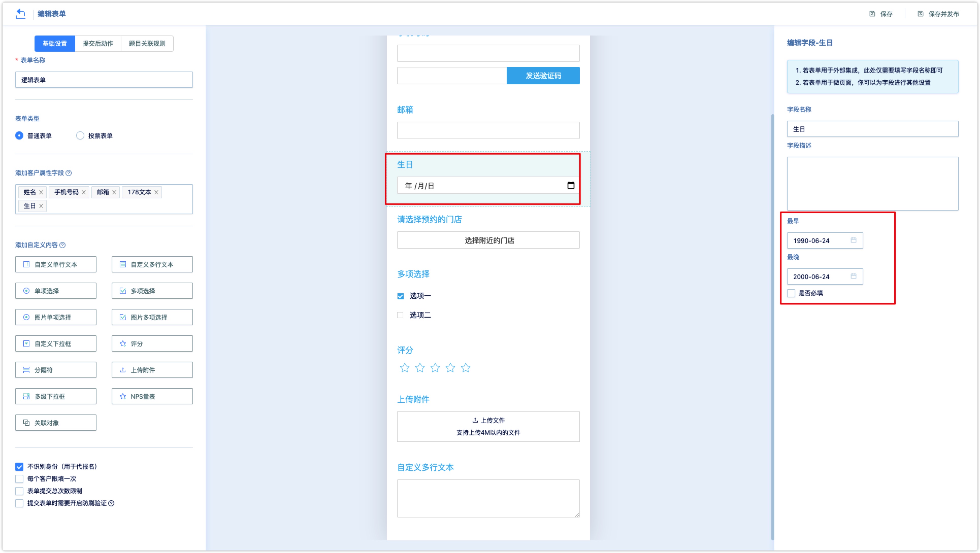Click the 字段名称 input containing 生日
The width and height of the screenshot is (980, 553).
coord(872,129)
